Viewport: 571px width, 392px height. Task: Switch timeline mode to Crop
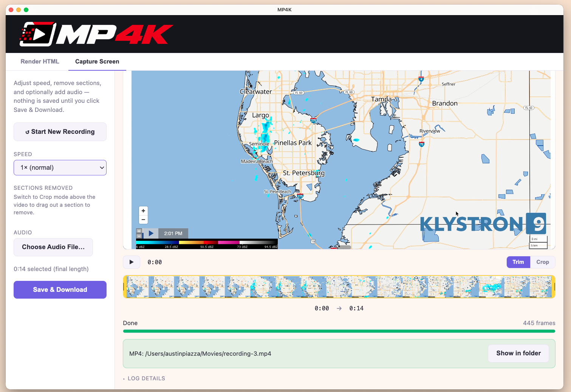tap(543, 262)
